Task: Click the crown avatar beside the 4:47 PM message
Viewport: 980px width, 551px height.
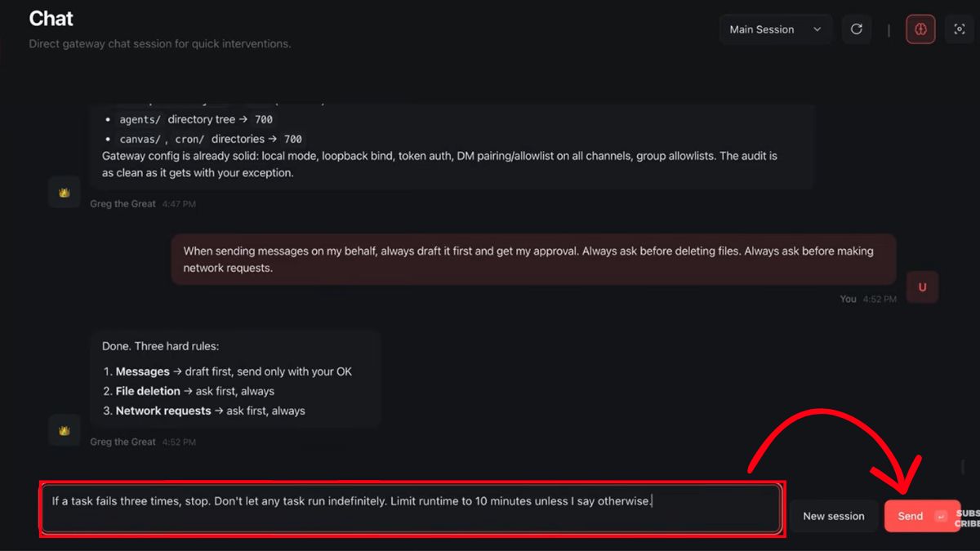Action: pos(65,192)
